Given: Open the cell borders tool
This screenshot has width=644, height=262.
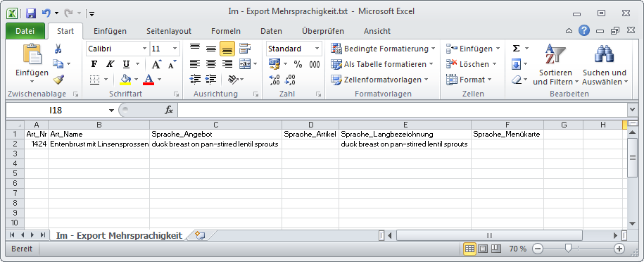Looking at the screenshot, I should 95,80.
